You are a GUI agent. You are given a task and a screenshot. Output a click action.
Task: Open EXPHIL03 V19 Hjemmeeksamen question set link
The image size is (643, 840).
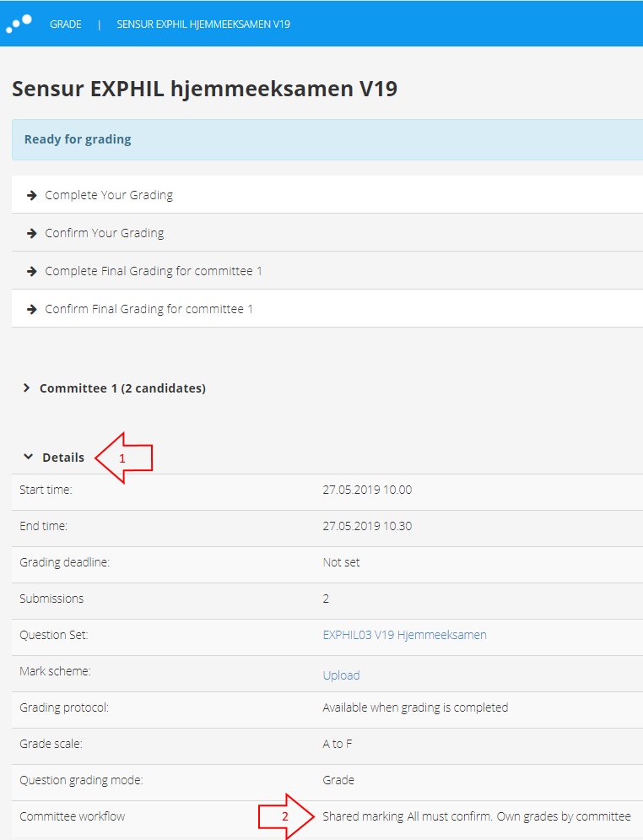(x=405, y=635)
